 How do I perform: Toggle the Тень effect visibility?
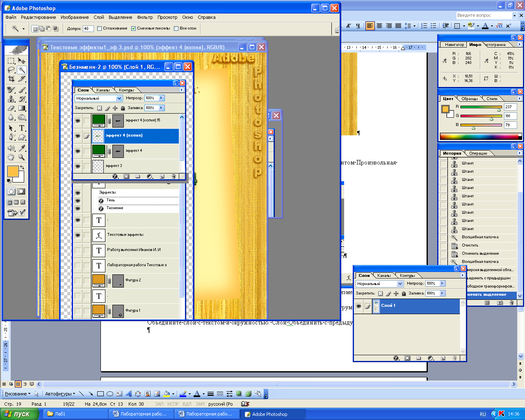[78, 201]
